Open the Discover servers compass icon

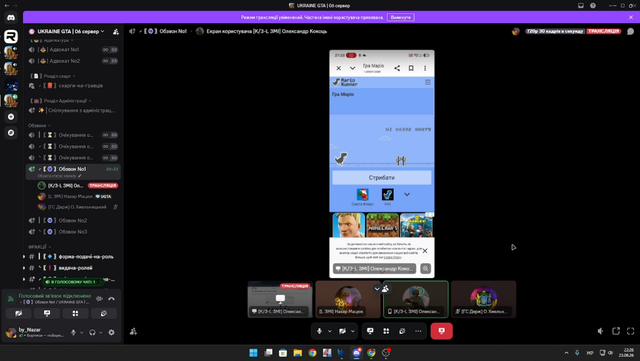(x=11, y=133)
